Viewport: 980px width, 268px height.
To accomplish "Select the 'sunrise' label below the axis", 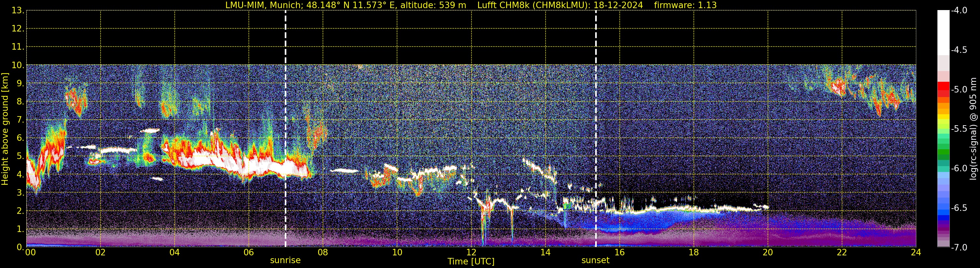I will coord(285,261).
